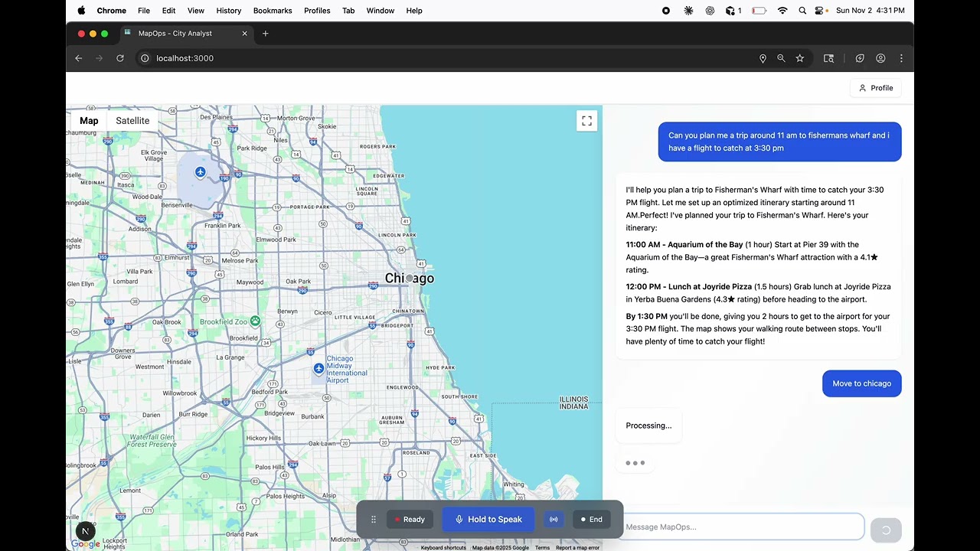Open the File menu
The image size is (980, 551).
pyautogui.click(x=144, y=11)
